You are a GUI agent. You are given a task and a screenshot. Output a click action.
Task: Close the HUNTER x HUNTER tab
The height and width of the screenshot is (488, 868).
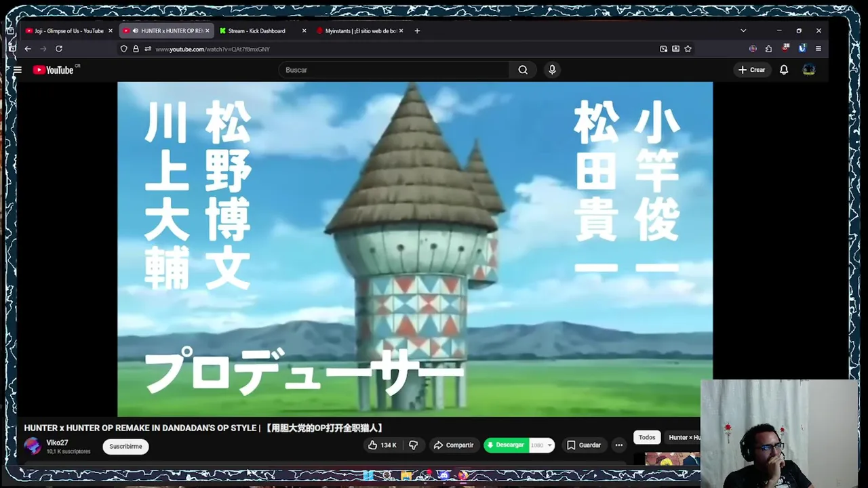point(208,30)
